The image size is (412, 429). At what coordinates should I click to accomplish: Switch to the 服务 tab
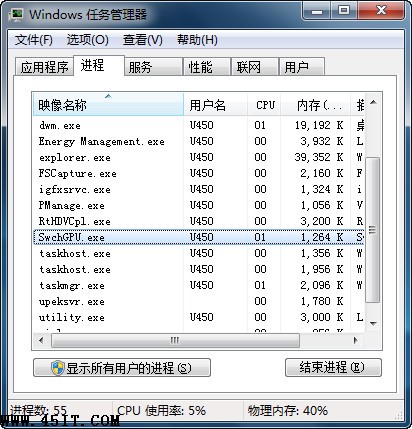point(154,67)
